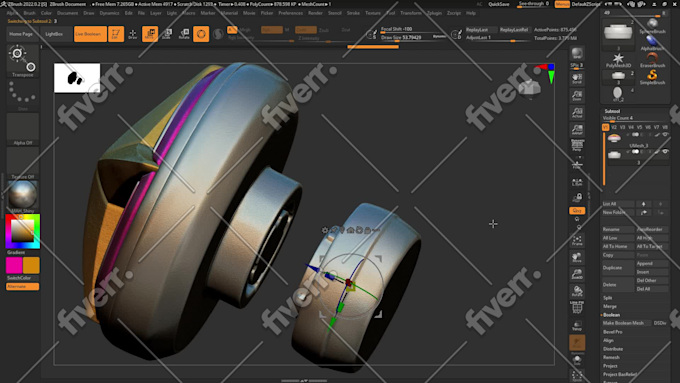Toggle the Alternate button
Image resolution: width=680 pixels, height=383 pixels.
pyautogui.click(x=23, y=286)
